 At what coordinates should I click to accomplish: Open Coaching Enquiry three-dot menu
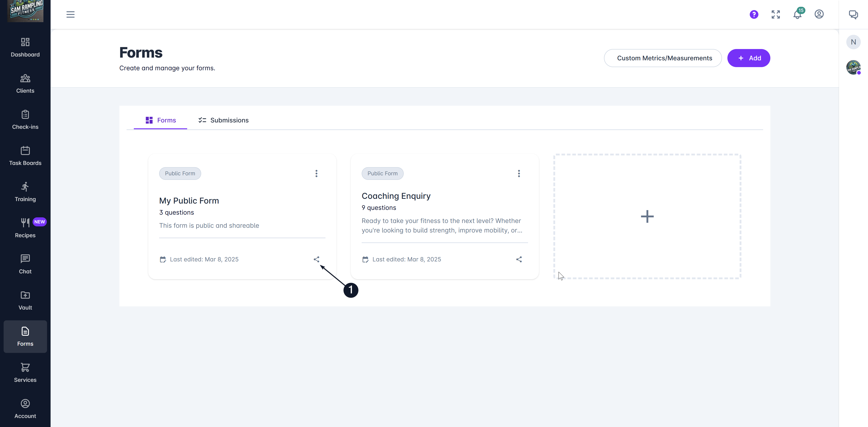519,174
